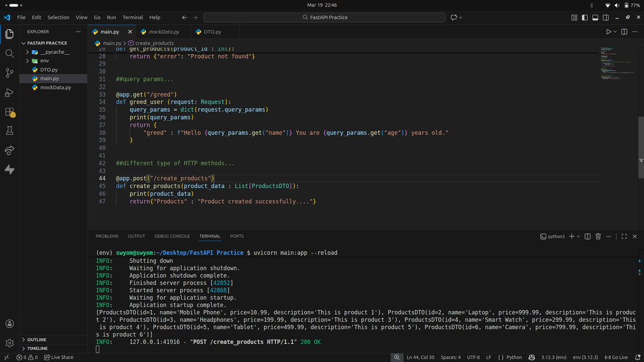The width and height of the screenshot is (644, 362).
Task: Switch to the PROBLEMS panel tab
Action: point(107,236)
